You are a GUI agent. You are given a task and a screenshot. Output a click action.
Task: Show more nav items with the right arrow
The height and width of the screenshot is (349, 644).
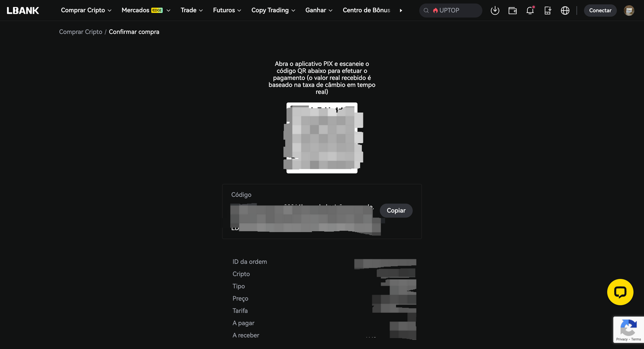401,11
